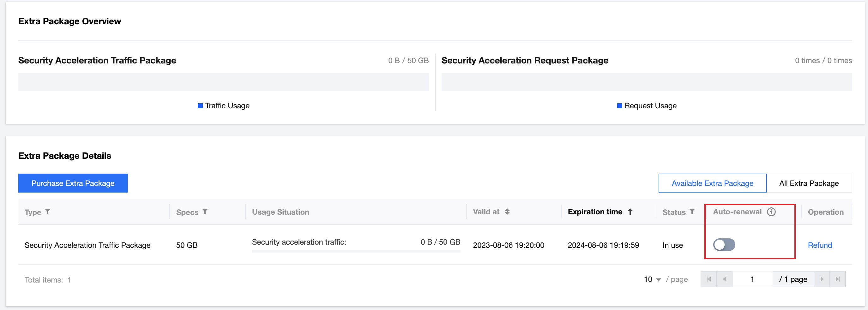Click the Traffic Usage legend item
Image resolution: width=868 pixels, height=310 pixels.
tap(223, 106)
